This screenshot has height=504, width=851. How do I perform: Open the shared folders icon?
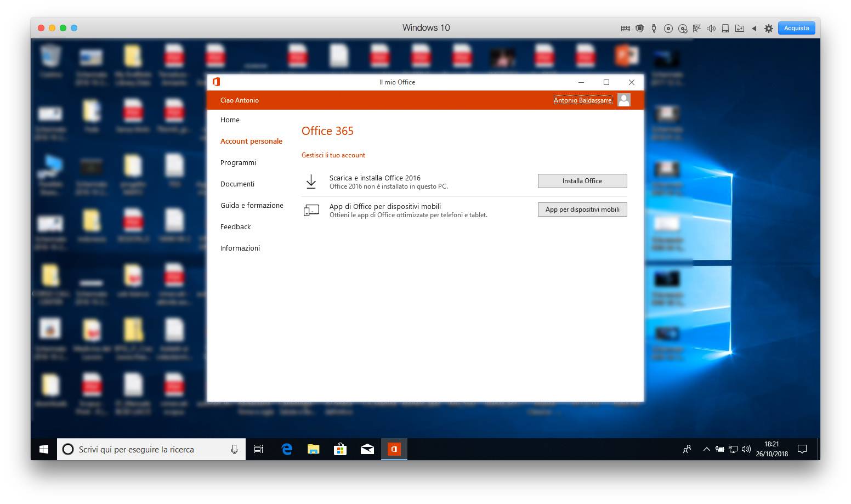[x=740, y=29]
